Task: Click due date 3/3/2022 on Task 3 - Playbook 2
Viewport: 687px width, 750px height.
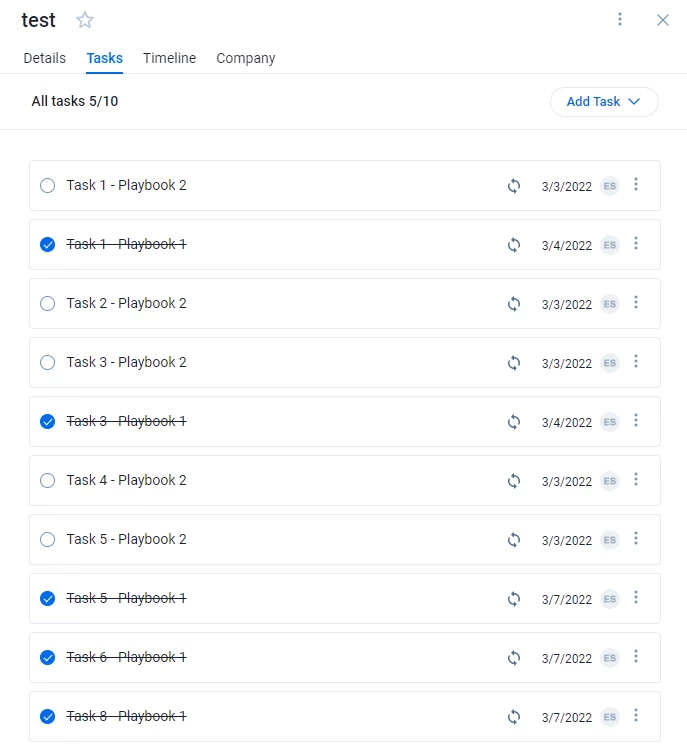Action: click(x=566, y=364)
